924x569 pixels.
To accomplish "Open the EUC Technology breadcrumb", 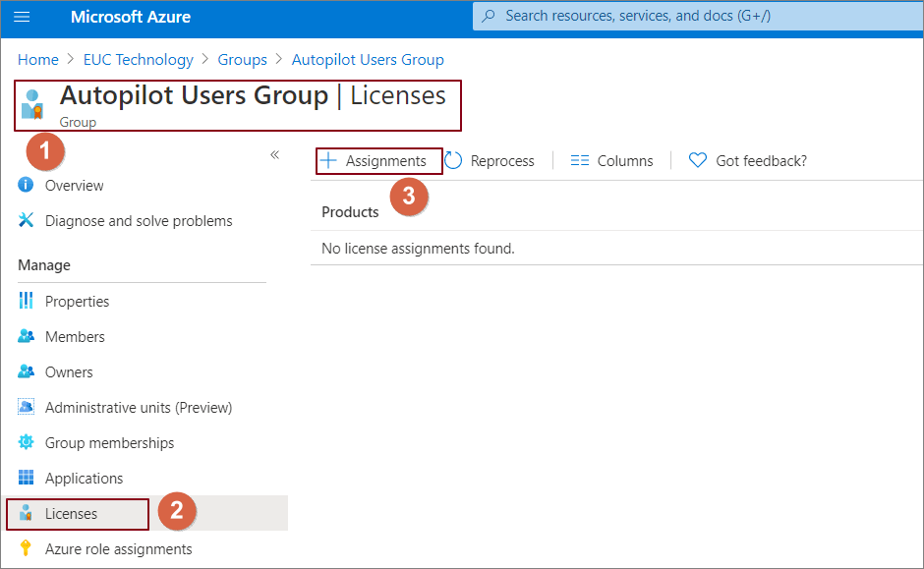I will pos(138,60).
